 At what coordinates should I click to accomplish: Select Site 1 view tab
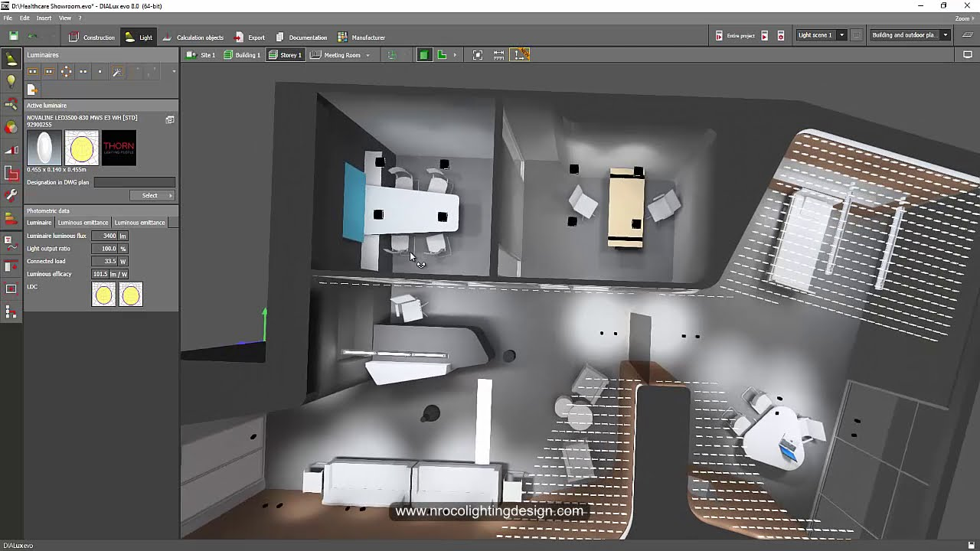coord(202,55)
